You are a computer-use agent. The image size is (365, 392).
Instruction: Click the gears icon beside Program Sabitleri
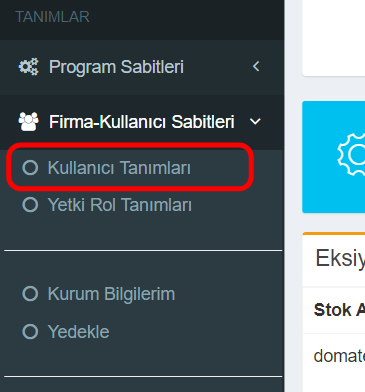28,67
